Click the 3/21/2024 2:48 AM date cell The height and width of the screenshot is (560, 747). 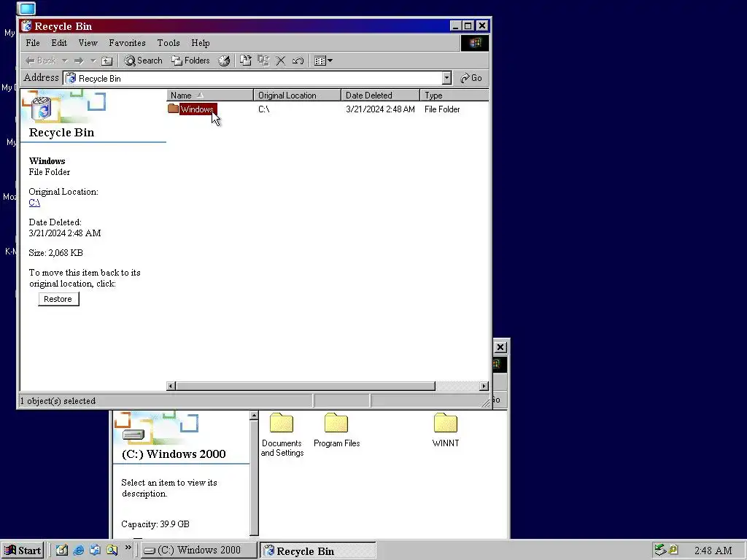click(x=380, y=109)
